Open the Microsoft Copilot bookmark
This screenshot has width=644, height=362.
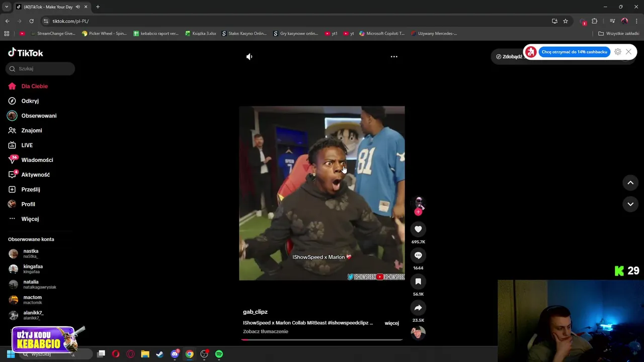[x=382, y=34]
